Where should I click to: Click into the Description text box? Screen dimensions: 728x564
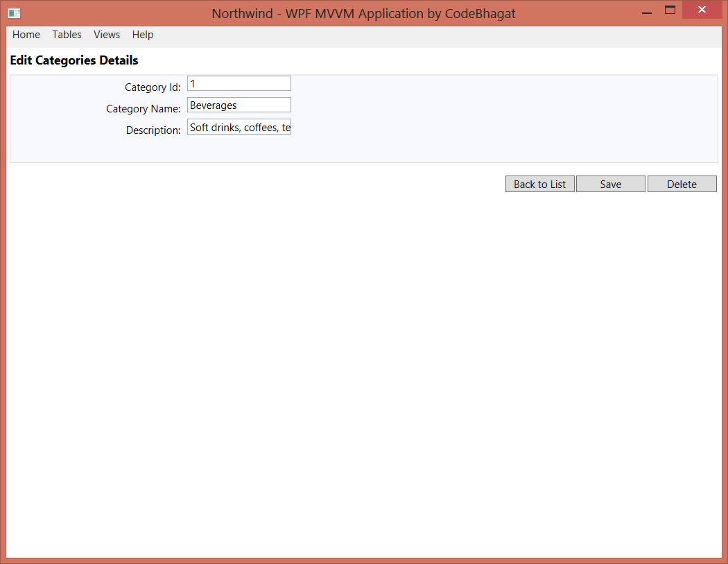coord(239,128)
